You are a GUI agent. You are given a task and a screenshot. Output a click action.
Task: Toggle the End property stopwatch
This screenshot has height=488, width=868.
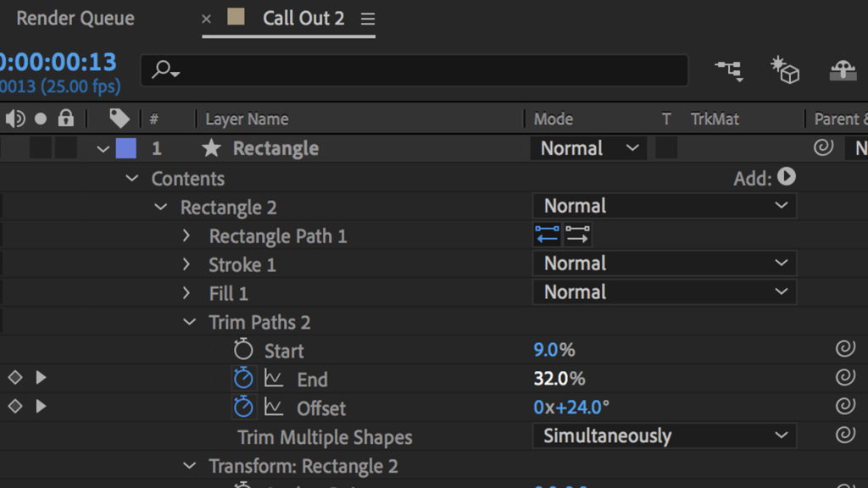click(243, 379)
